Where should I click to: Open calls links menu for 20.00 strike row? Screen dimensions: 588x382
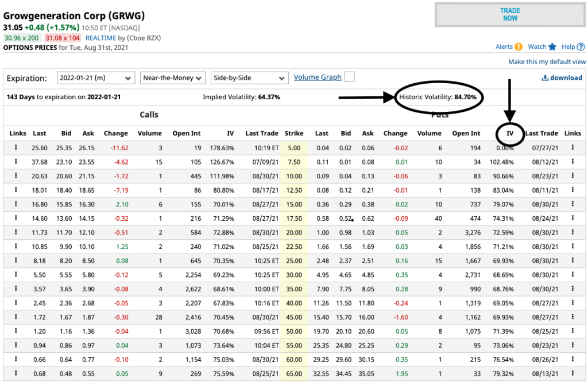tap(16, 232)
